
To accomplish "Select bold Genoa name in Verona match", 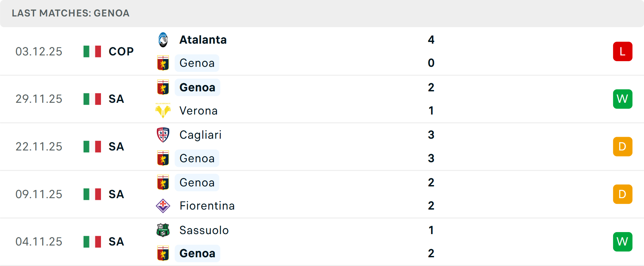I will 197,87.
